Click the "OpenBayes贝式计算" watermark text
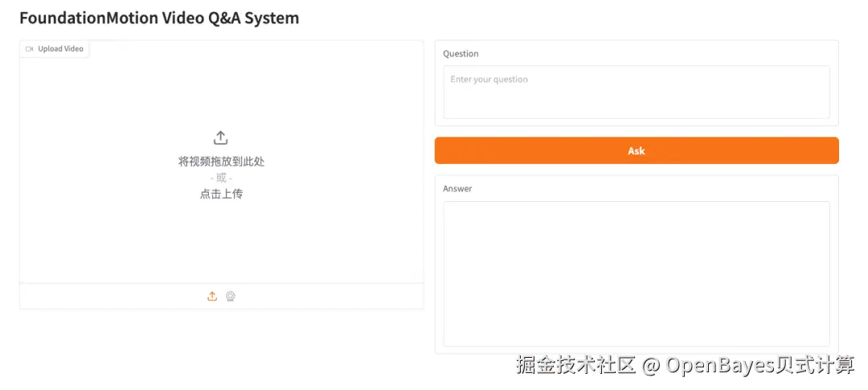 pos(759,366)
